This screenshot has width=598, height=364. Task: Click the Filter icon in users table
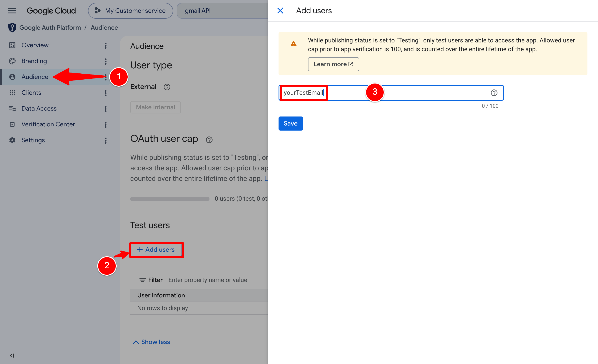click(142, 280)
